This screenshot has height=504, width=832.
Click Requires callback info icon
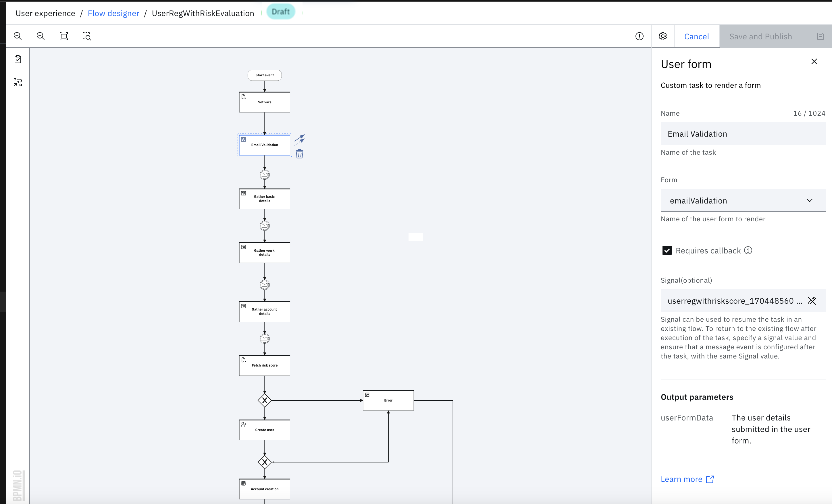point(748,250)
